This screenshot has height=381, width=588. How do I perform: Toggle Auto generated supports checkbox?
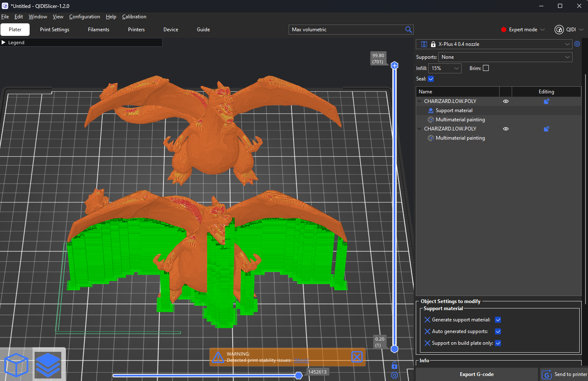click(x=498, y=331)
